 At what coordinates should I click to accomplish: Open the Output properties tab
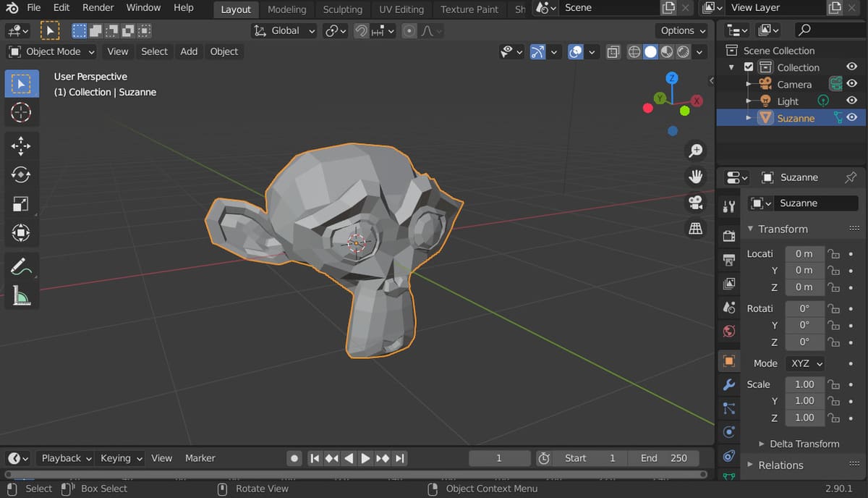click(729, 260)
